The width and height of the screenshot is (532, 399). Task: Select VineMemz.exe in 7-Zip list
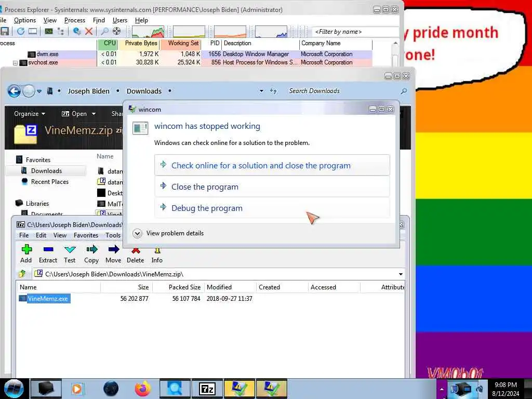pos(48,299)
